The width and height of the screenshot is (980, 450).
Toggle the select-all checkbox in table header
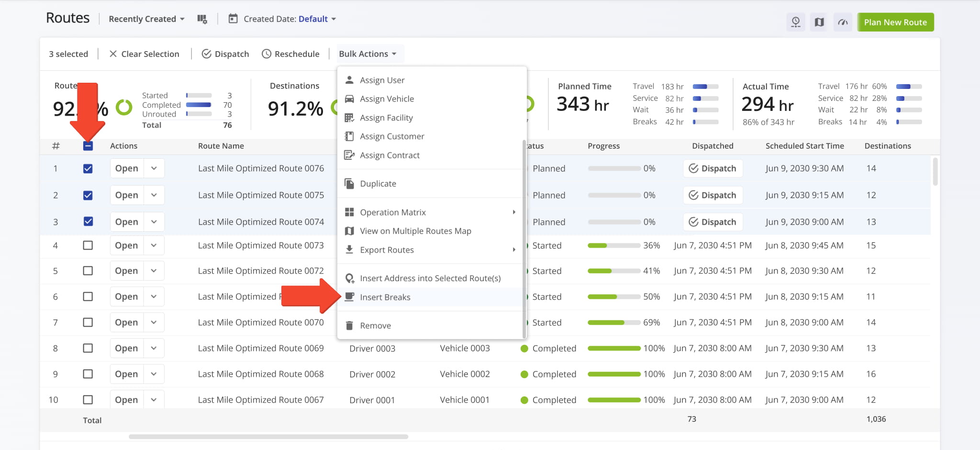88,146
